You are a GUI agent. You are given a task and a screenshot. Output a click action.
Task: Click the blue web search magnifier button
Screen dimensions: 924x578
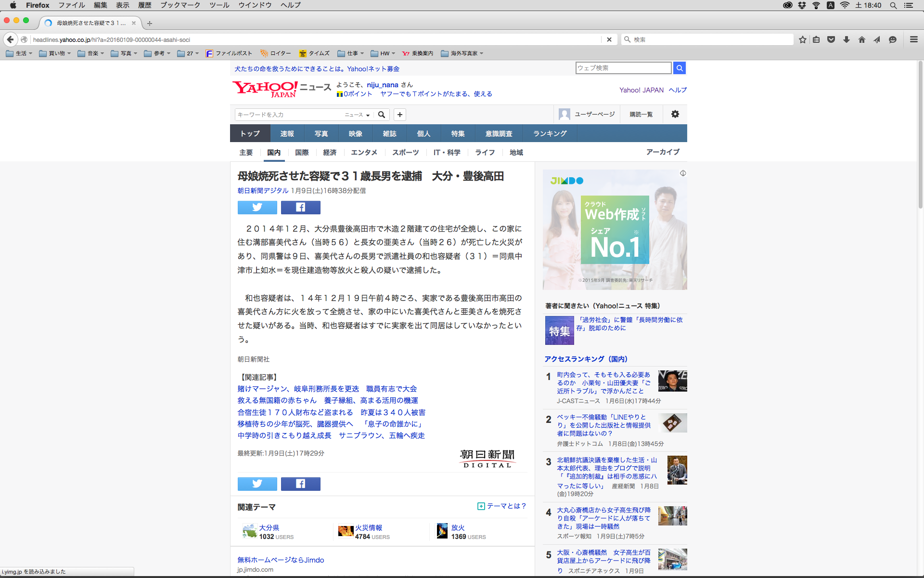680,68
